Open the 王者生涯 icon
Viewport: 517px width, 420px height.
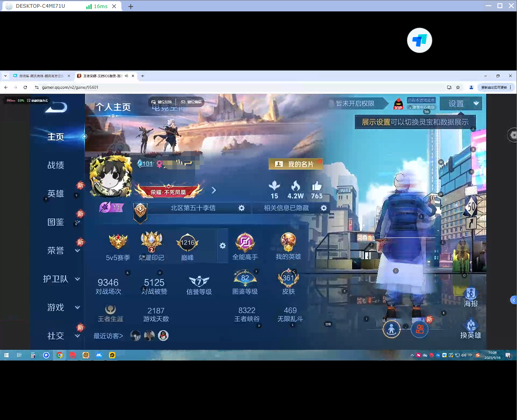[x=110, y=309]
